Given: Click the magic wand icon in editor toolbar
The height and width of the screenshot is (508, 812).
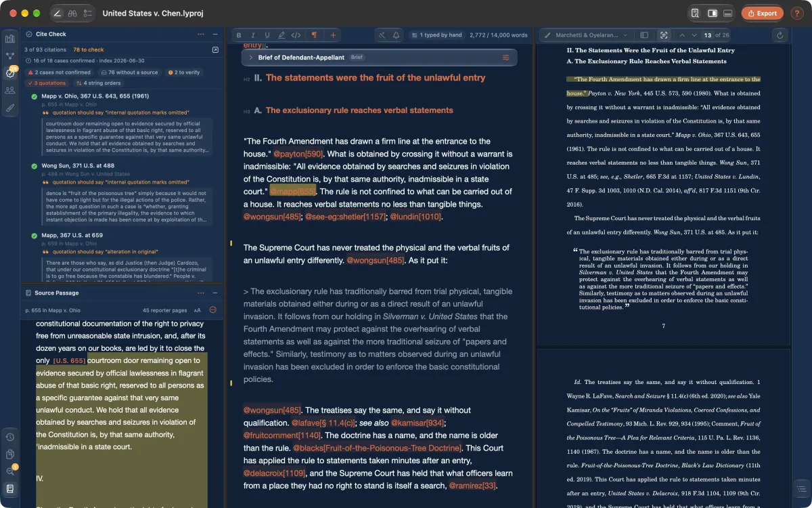Looking at the screenshot, I should coord(382,35).
